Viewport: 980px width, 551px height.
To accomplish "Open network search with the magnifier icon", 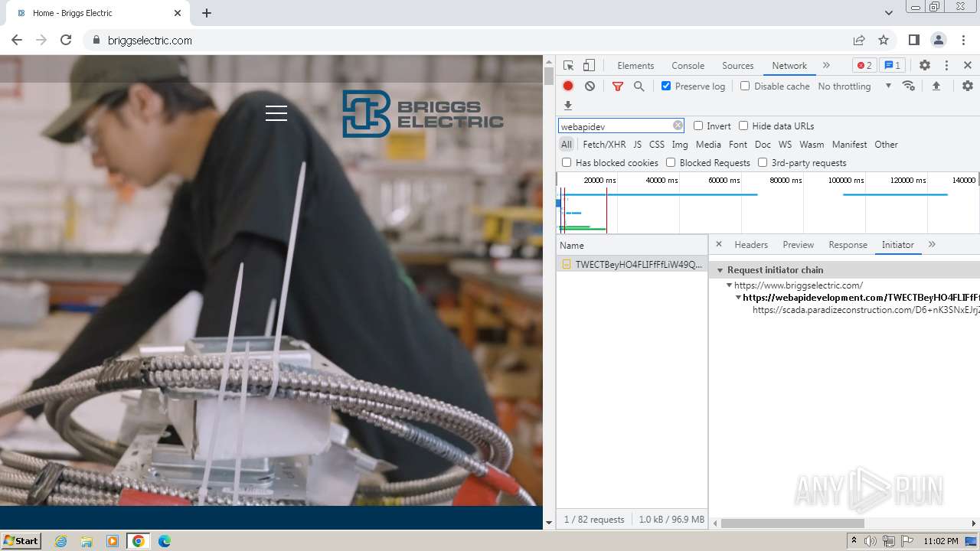I will [x=639, y=86].
